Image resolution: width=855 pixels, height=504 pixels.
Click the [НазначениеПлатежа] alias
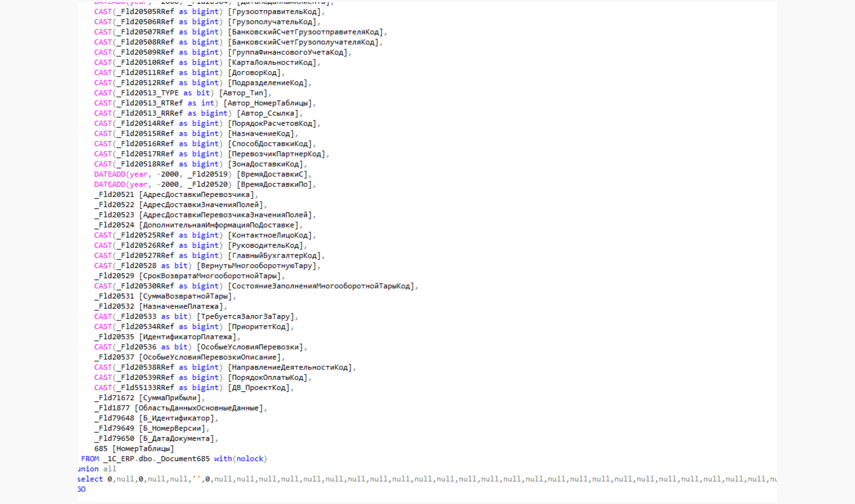point(181,307)
